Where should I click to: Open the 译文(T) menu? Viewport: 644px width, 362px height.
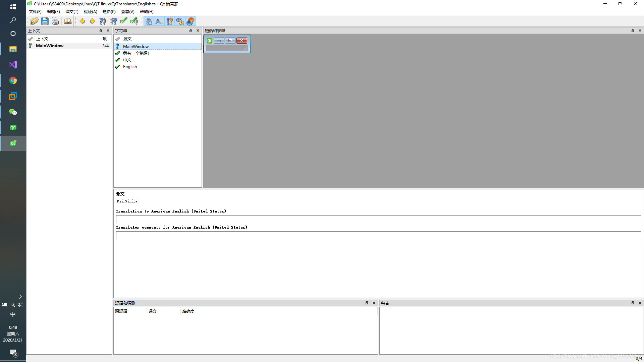72,11
